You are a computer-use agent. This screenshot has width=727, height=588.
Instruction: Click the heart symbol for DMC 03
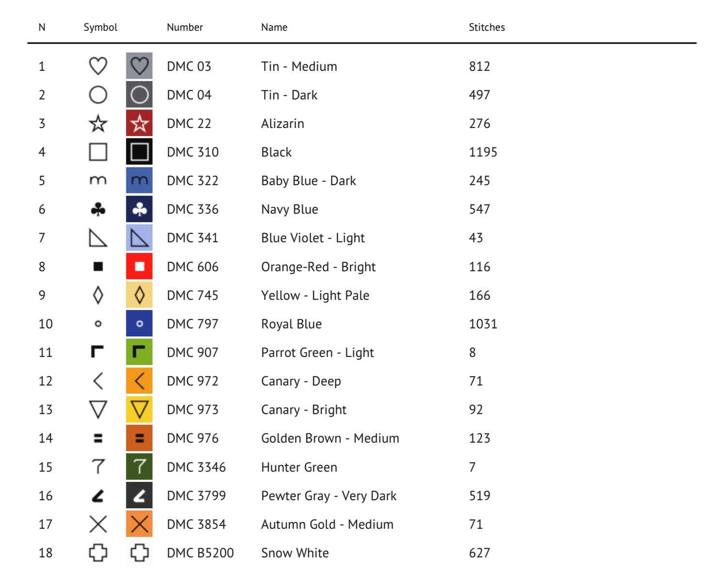point(98,66)
